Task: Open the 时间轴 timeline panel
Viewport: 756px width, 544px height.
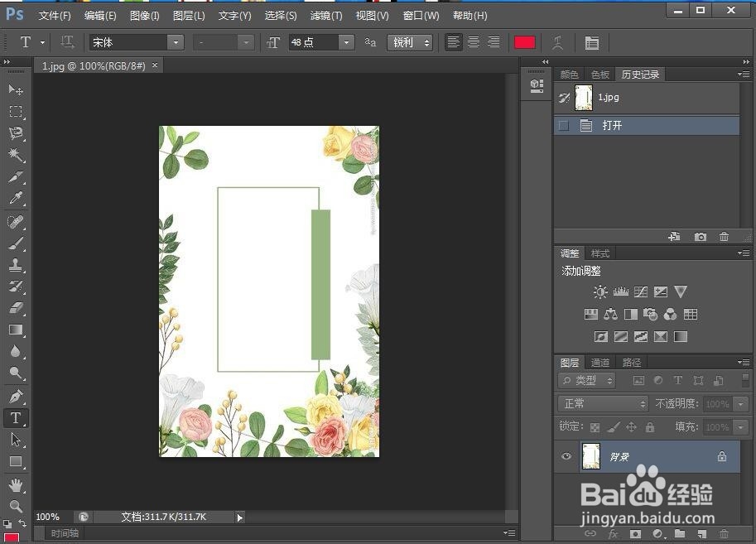Action: point(65,533)
